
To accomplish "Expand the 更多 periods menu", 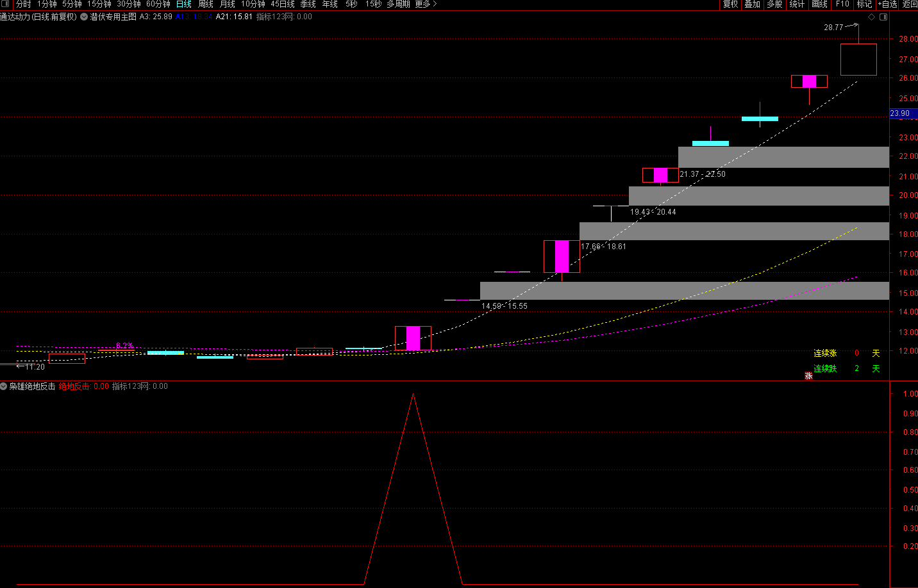I will click(x=426, y=4).
